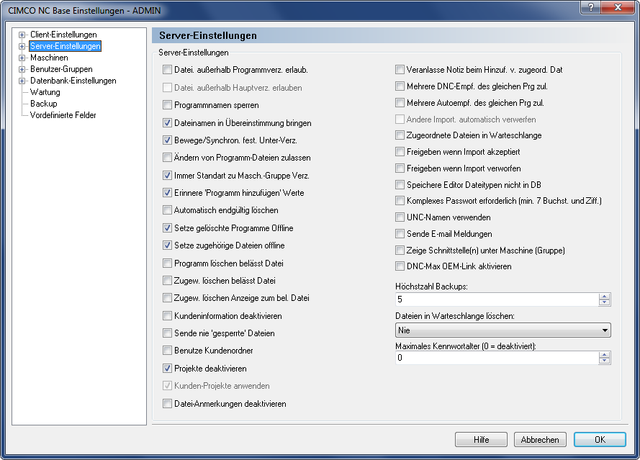Decrease Höchstzahl Backups with down arrow

tap(604, 302)
